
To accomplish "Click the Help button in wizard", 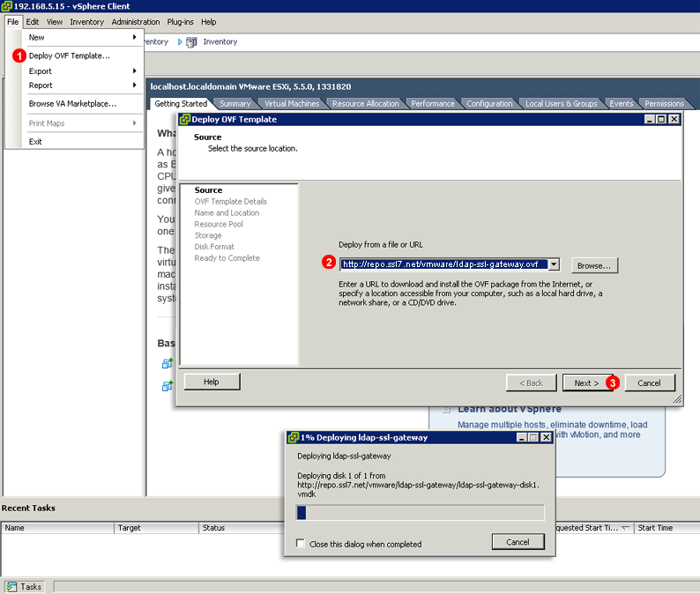I will coord(212,382).
